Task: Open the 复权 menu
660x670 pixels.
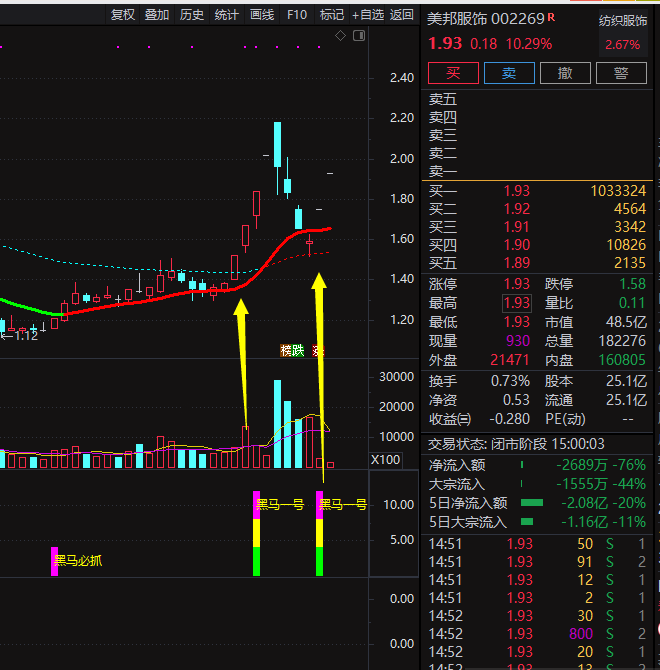Action: [123, 15]
